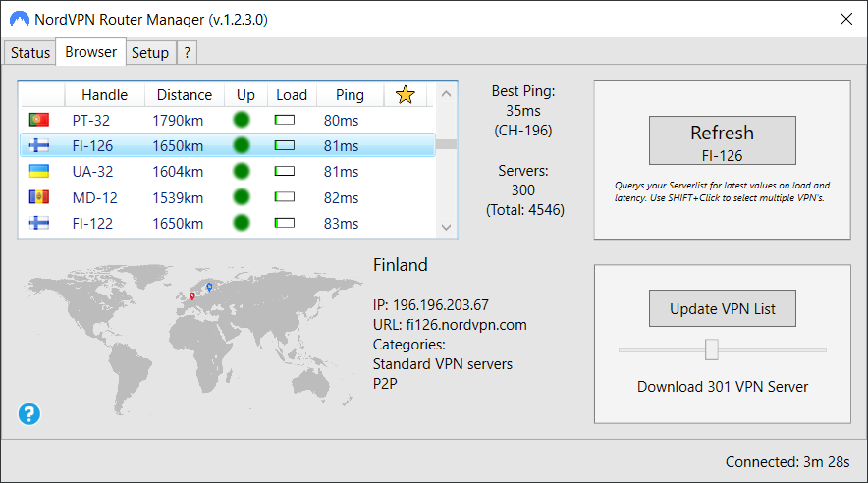
Task: Click the server list scrollbar thumb
Action: [446, 144]
